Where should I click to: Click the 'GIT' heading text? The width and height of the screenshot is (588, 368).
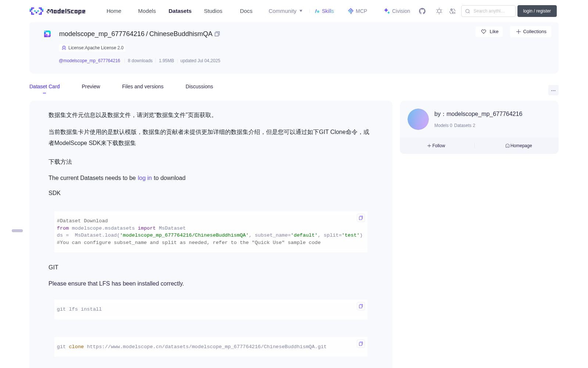pos(53,267)
